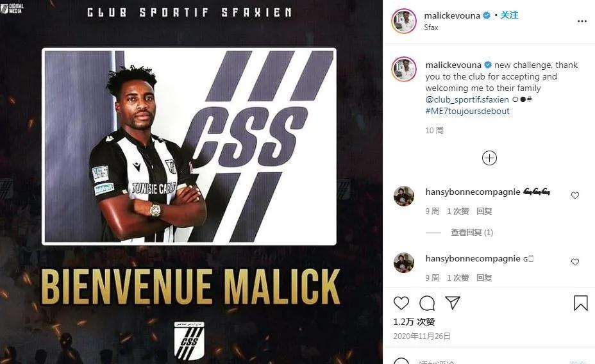Viewport: 595px width, 364px height.
Task: Like the first hansybonnecompagnie comment
Action: [575, 195]
